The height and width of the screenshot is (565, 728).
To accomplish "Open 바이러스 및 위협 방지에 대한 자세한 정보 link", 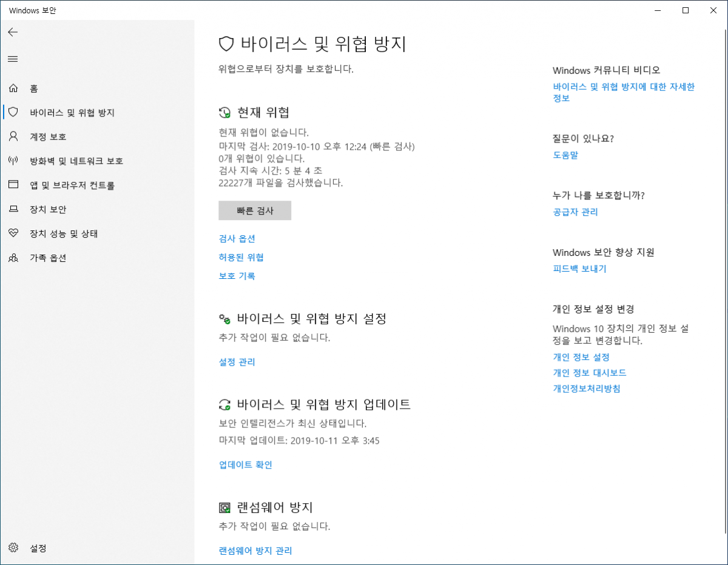I will (624, 92).
